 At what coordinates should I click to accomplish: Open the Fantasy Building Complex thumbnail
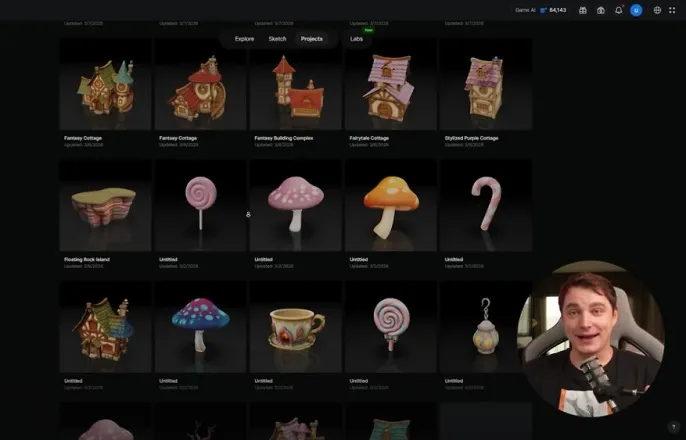click(x=296, y=84)
